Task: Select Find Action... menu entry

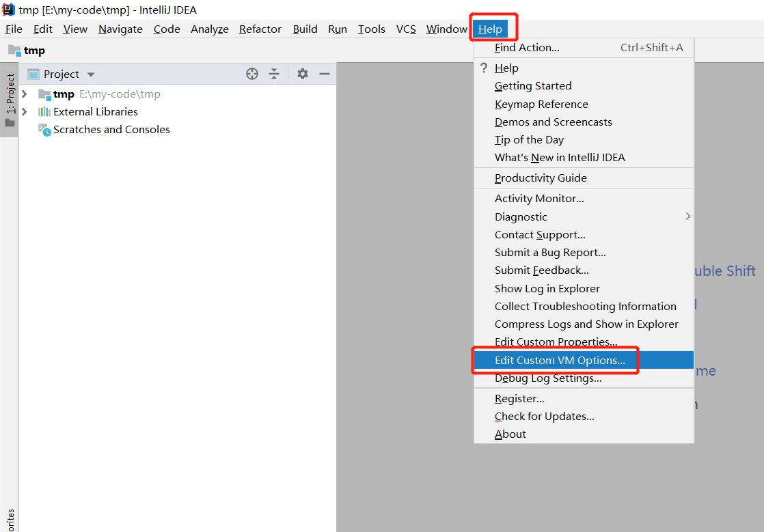Action: 584,48
